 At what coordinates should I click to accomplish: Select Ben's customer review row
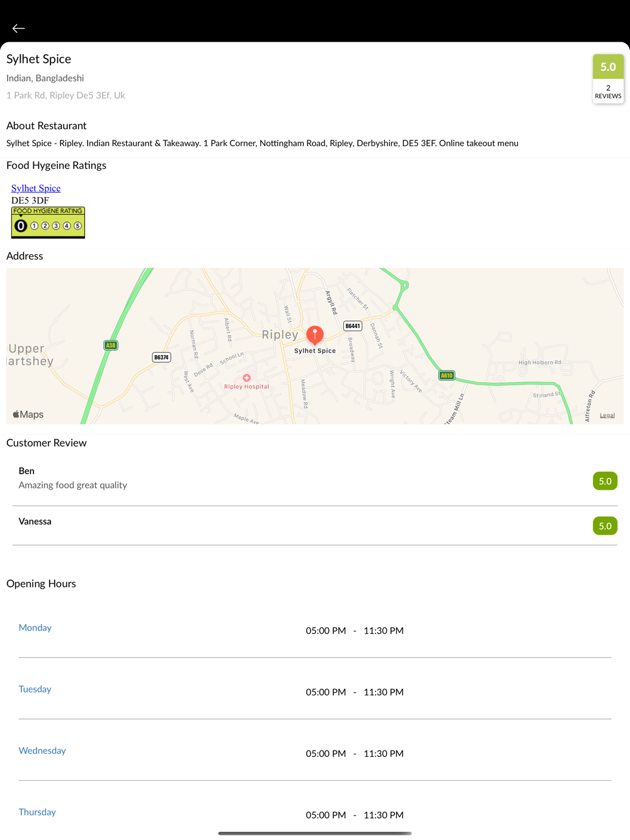click(302, 479)
